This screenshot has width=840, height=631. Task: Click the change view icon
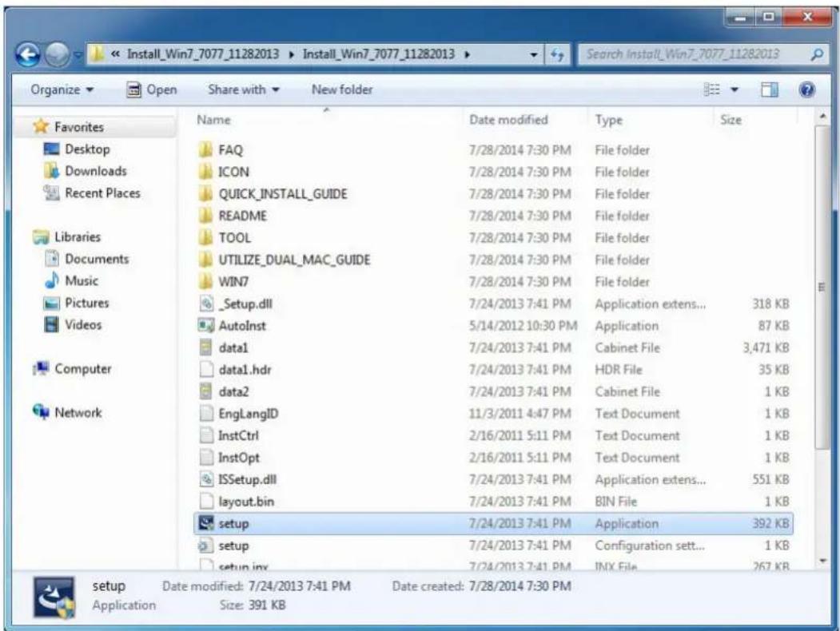pyautogui.click(x=712, y=90)
